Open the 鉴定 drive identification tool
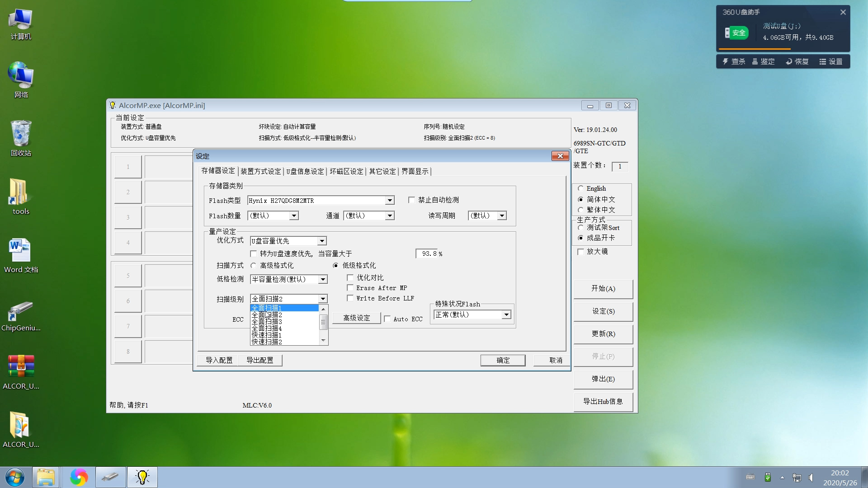 [764, 61]
